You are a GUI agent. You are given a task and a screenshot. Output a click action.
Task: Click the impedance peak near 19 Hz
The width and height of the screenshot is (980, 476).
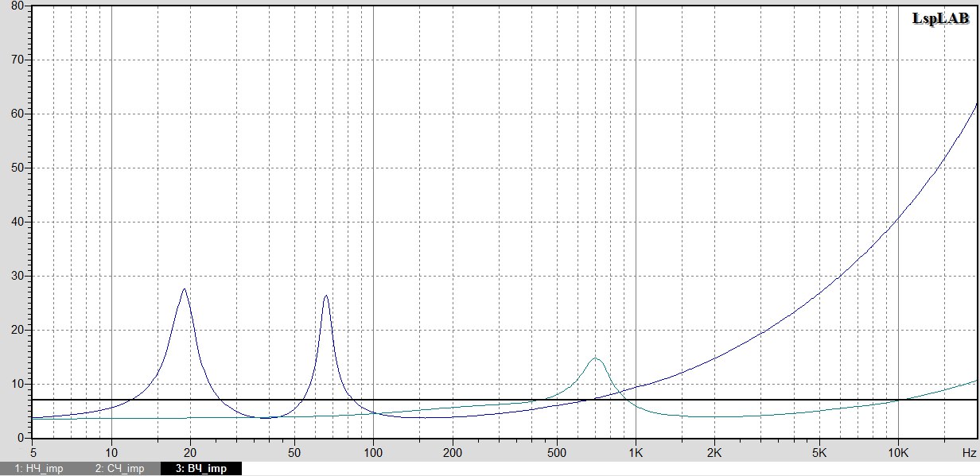pos(185,289)
